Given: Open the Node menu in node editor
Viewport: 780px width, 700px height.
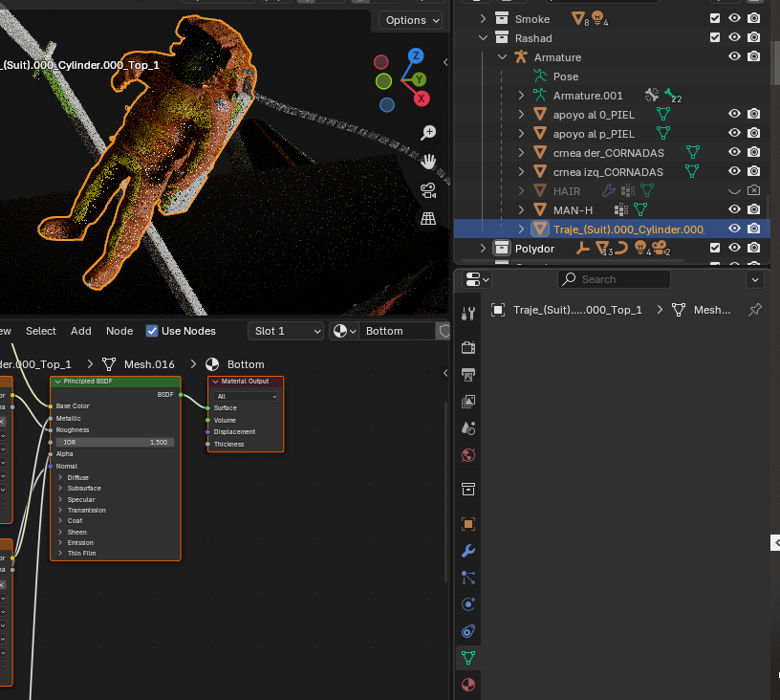Looking at the screenshot, I should pos(119,331).
